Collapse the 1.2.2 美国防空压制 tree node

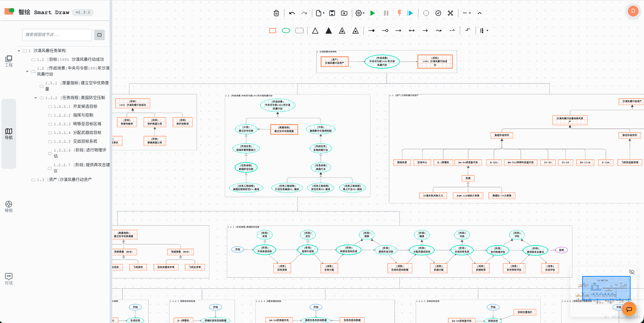coord(36,98)
